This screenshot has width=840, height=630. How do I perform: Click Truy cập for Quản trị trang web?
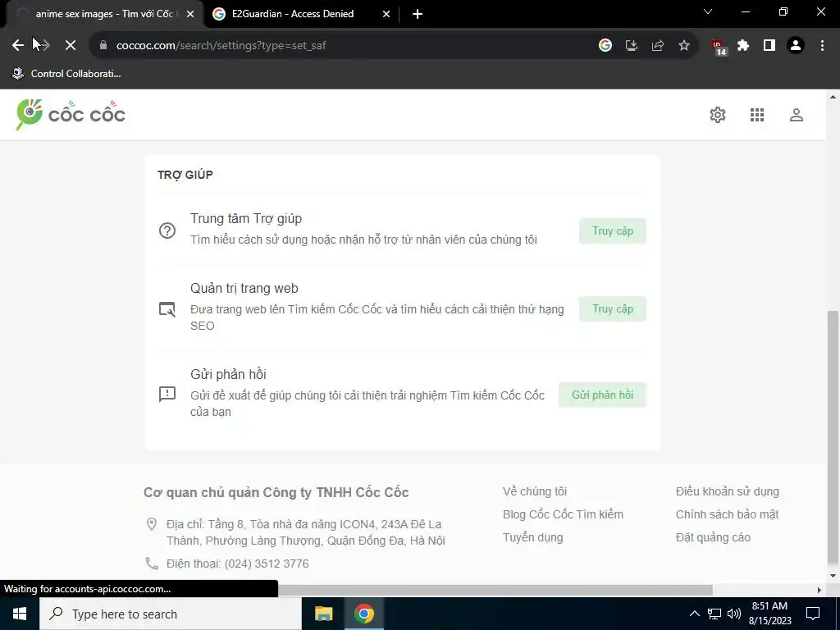[612, 309]
